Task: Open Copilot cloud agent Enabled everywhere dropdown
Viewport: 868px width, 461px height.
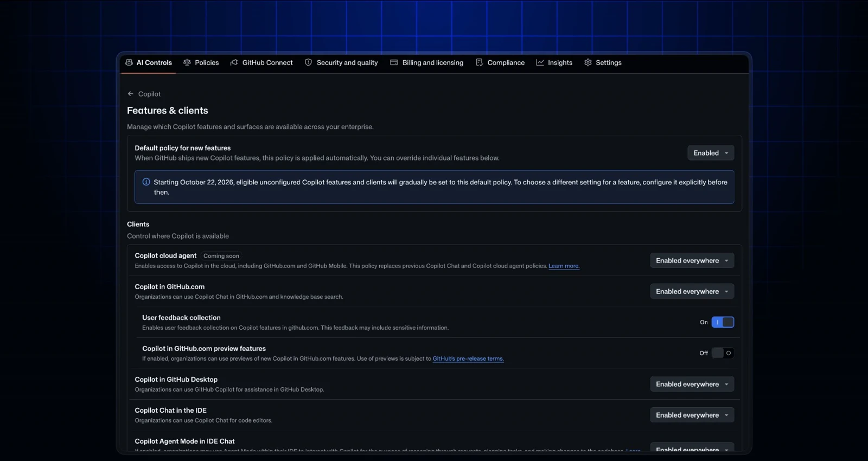Action: point(692,260)
